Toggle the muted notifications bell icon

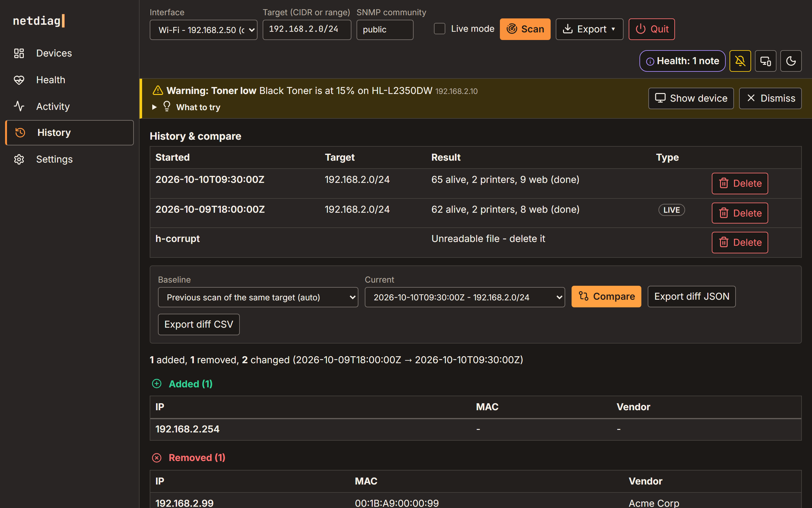click(740, 61)
